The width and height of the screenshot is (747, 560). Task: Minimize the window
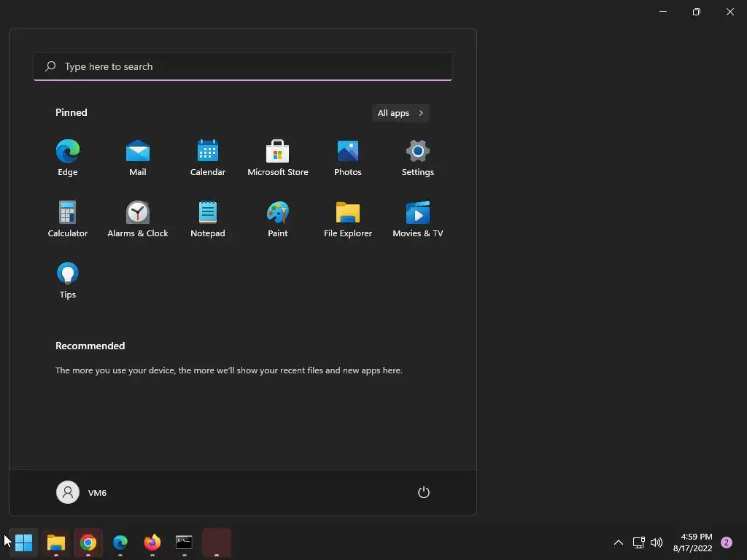pos(663,12)
